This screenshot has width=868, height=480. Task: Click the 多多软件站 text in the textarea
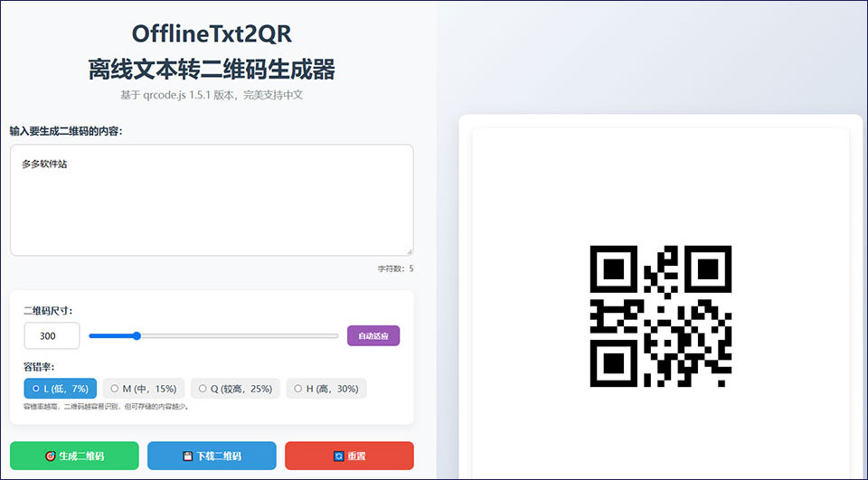click(44, 164)
